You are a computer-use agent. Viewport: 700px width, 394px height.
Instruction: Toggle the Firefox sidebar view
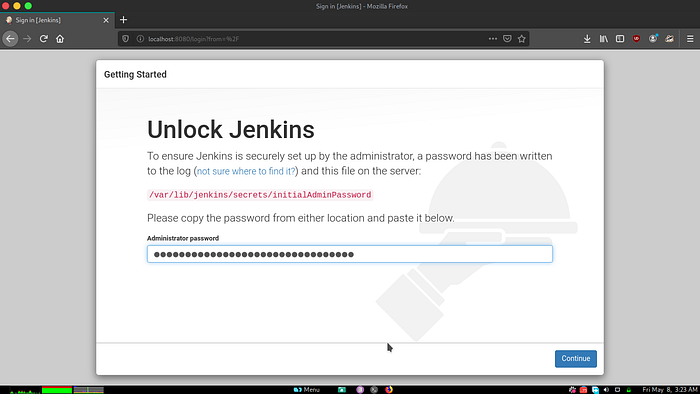click(x=620, y=39)
